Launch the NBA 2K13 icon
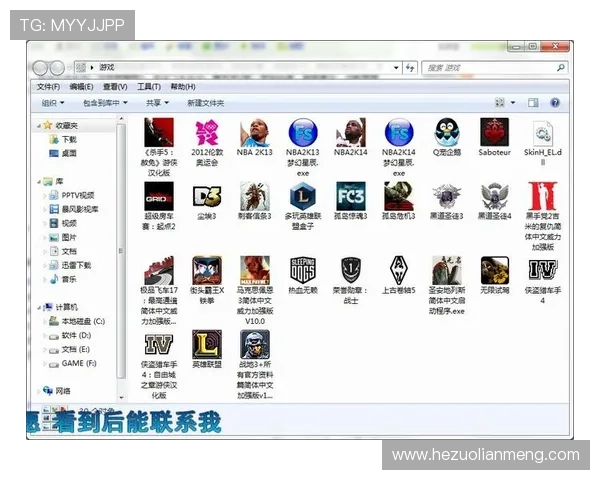Screen dimensions: 600x480 click(255, 132)
